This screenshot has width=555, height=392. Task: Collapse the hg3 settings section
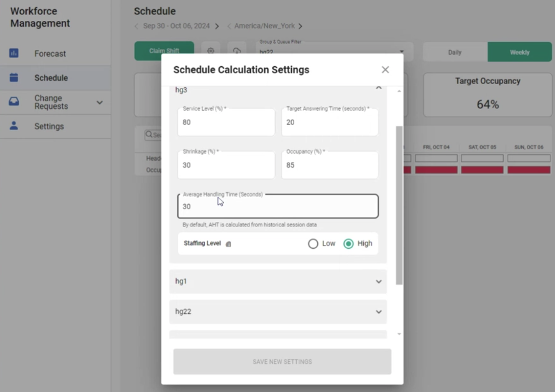tap(379, 89)
